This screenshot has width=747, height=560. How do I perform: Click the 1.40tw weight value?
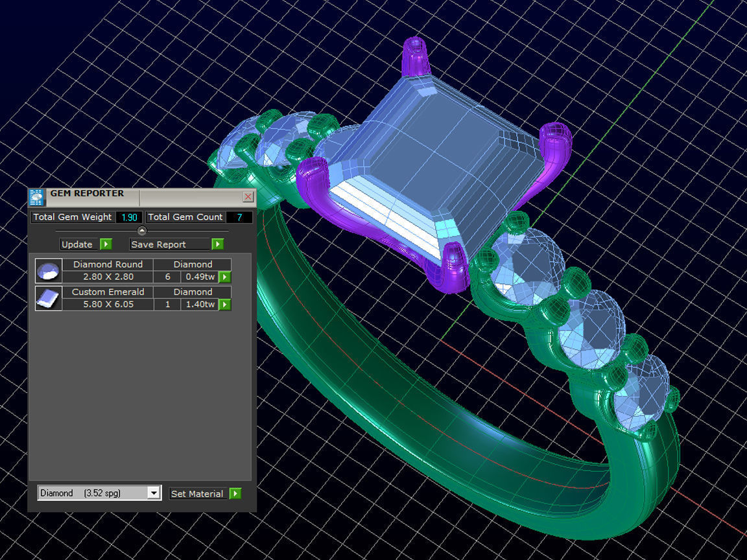click(200, 304)
